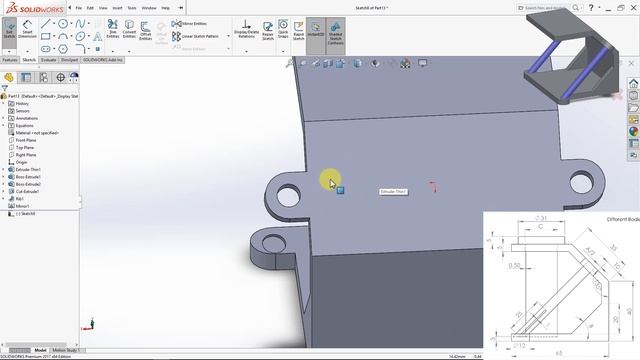
Task: Open Display/Delete Relations
Action: coord(246,29)
